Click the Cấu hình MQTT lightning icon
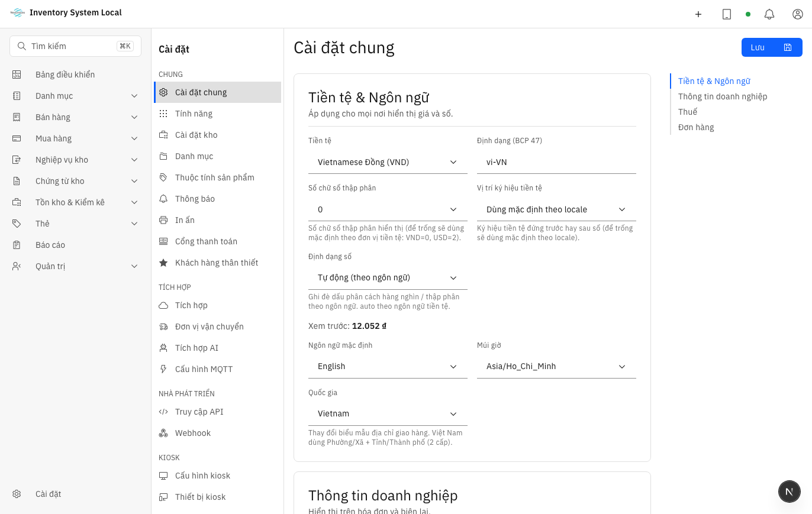Viewport: 812px width, 514px height. [x=163, y=369]
